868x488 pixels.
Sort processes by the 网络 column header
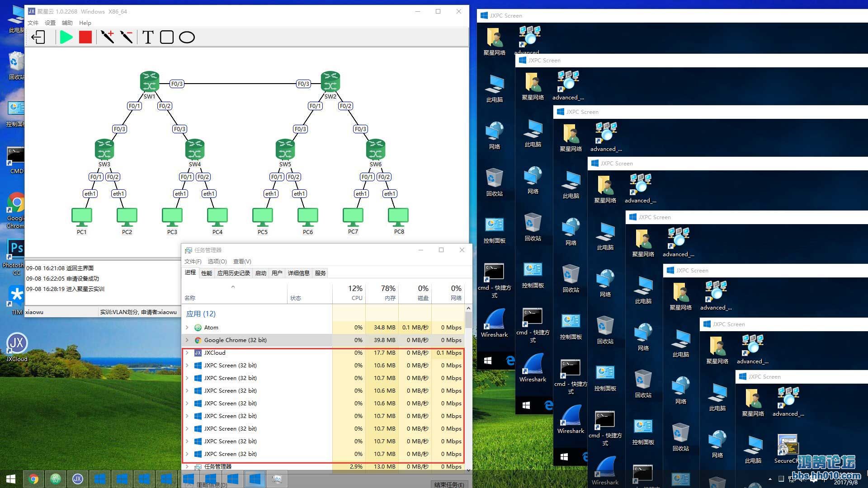coord(448,292)
